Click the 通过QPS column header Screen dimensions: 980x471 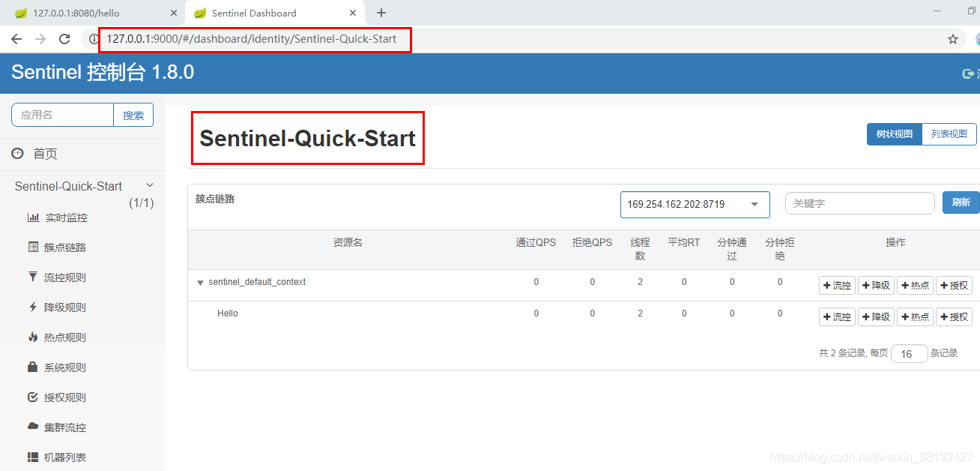click(x=536, y=243)
